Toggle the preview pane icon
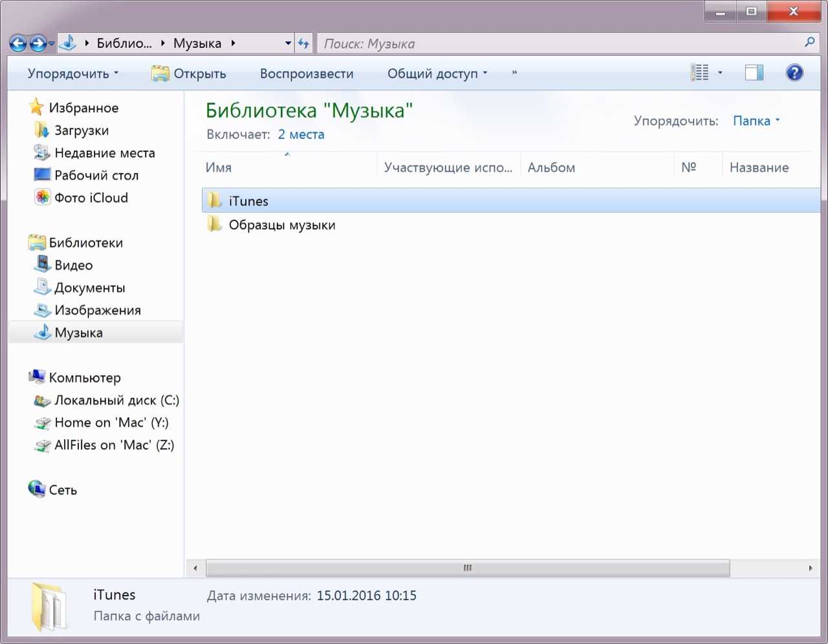Image resolution: width=828 pixels, height=644 pixels. pyautogui.click(x=754, y=72)
